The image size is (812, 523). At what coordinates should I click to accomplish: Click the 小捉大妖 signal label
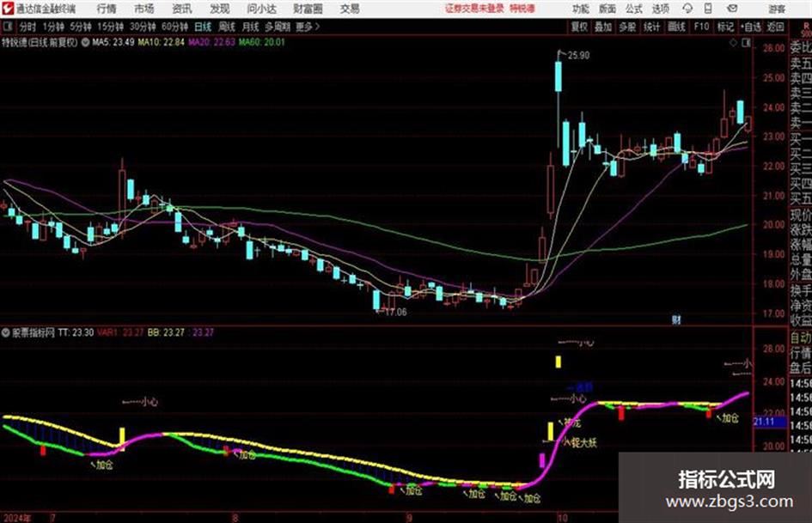click(x=580, y=443)
